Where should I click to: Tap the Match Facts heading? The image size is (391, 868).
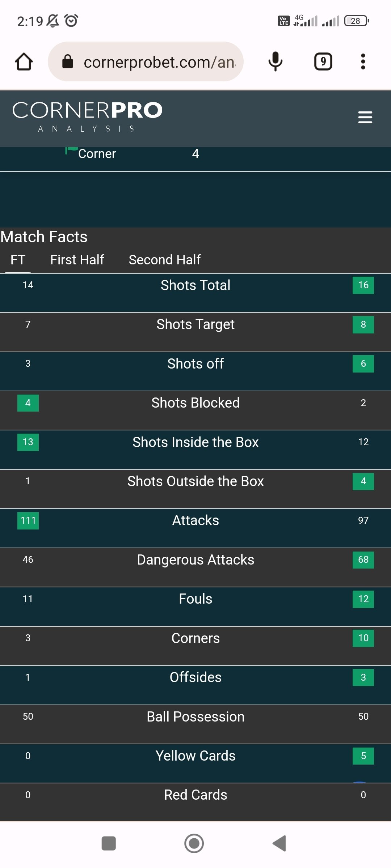coord(44,237)
